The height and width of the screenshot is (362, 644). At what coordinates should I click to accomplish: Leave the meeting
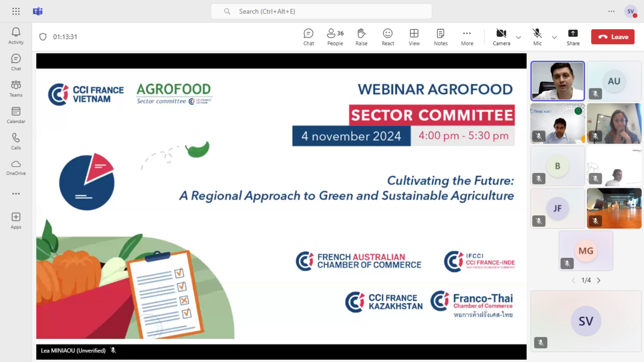point(613,37)
